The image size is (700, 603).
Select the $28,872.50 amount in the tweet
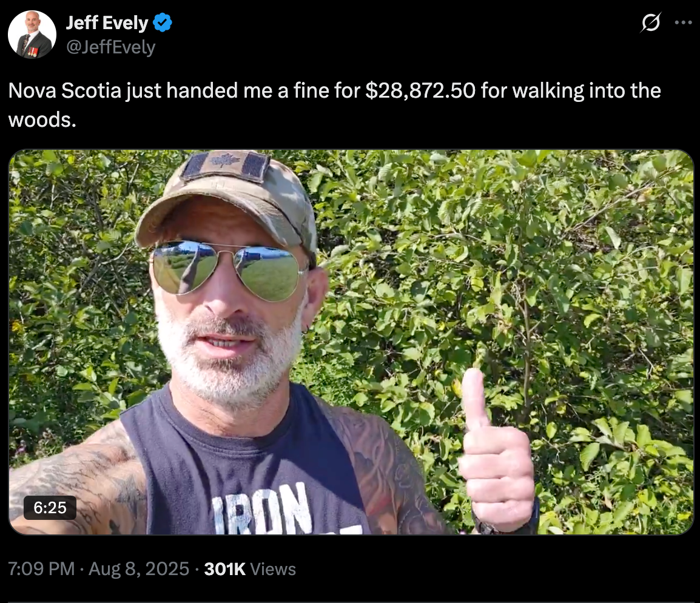point(420,90)
